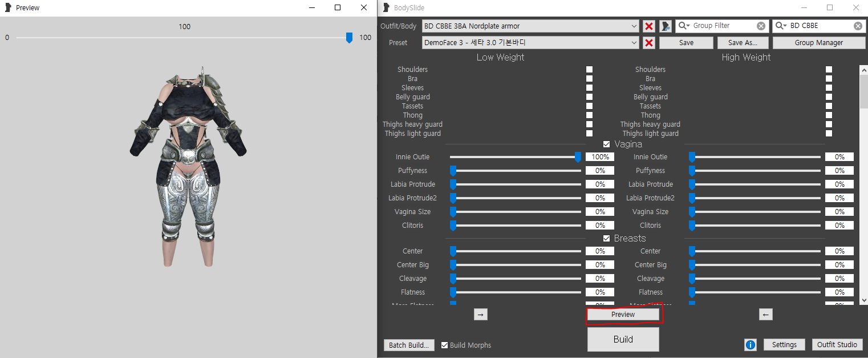Click the outfit refresh body icon
The height and width of the screenshot is (358, 868).
(666, 26)
